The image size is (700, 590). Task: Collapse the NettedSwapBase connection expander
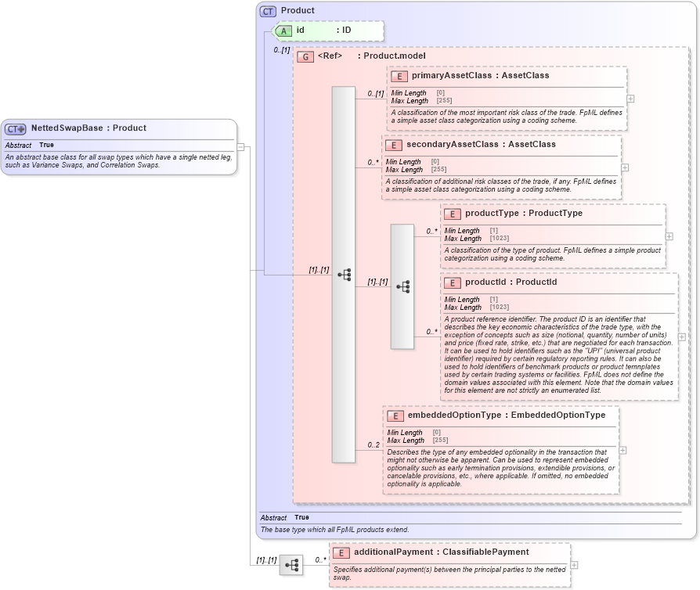coord(241,146)
